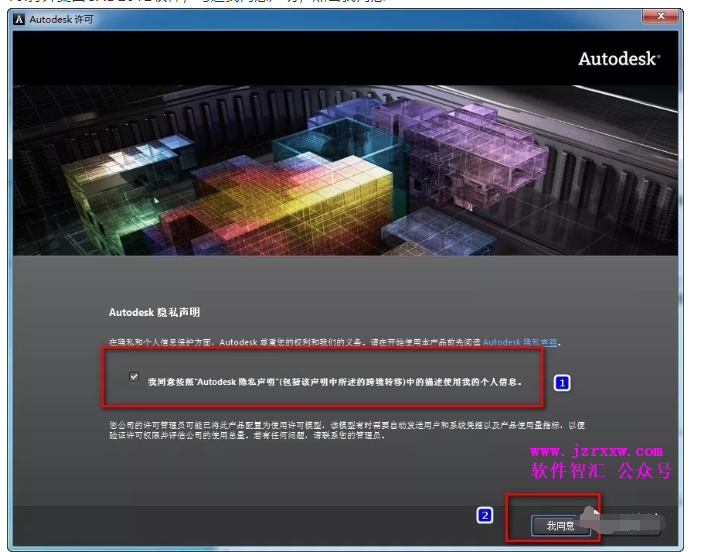
Task: Click the Autodesk logo in the banner
Action: [619, 59]
